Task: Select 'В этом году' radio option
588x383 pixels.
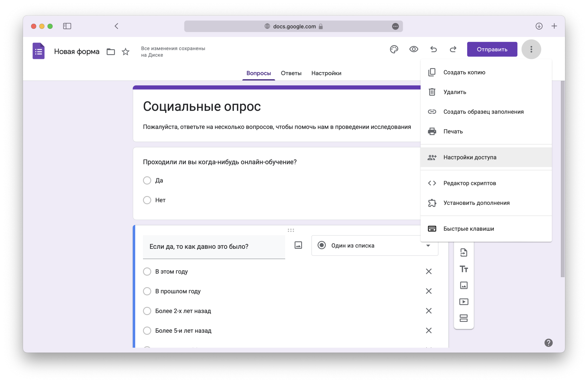Action: [147, 272]
